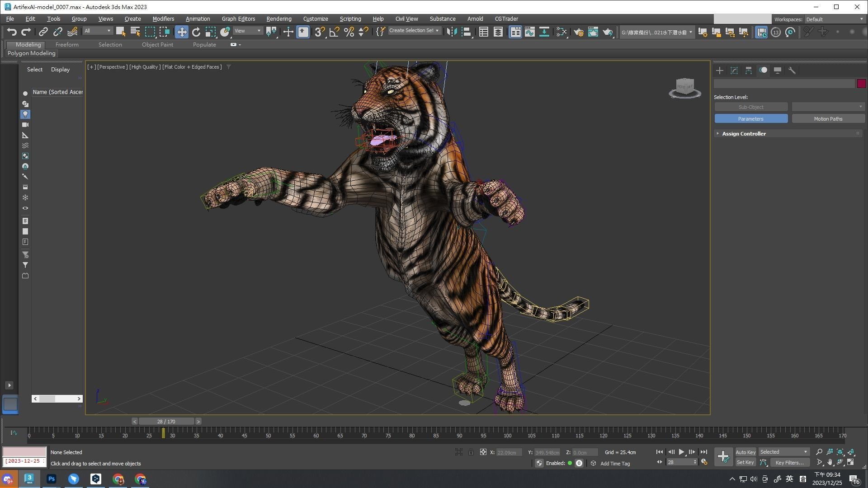Open the project path dropdown in toolbar

coord(656,32)
